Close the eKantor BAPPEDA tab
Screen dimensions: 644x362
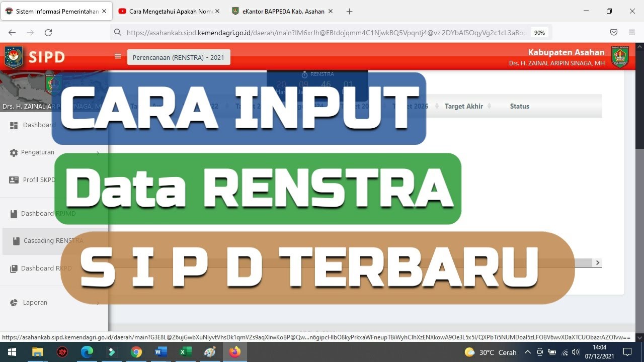pos(331,11)
